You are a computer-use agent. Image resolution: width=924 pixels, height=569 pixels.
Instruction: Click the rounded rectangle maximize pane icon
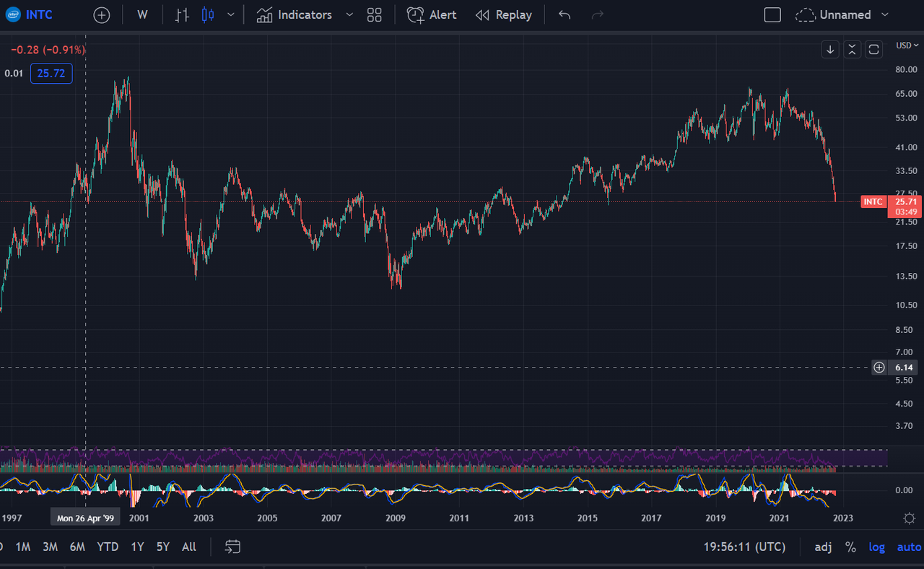(x=873, y=49)
